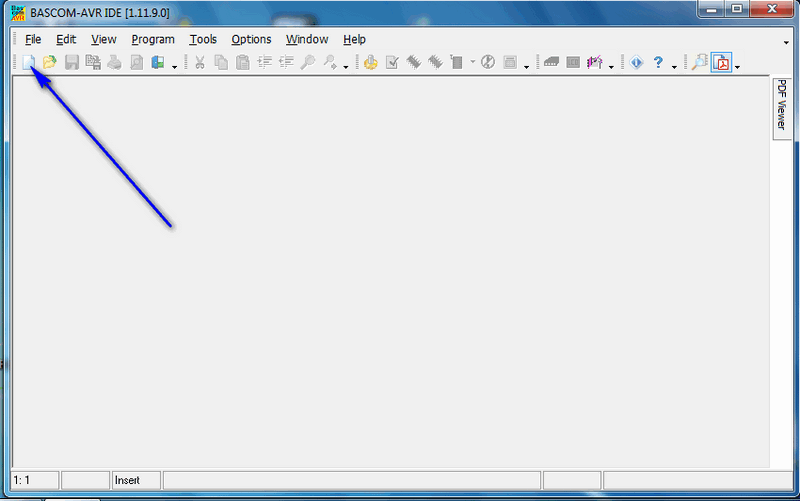Open a file with the yellow folder icon
This screenshot has height=501, width=800.
click(49, 63)
